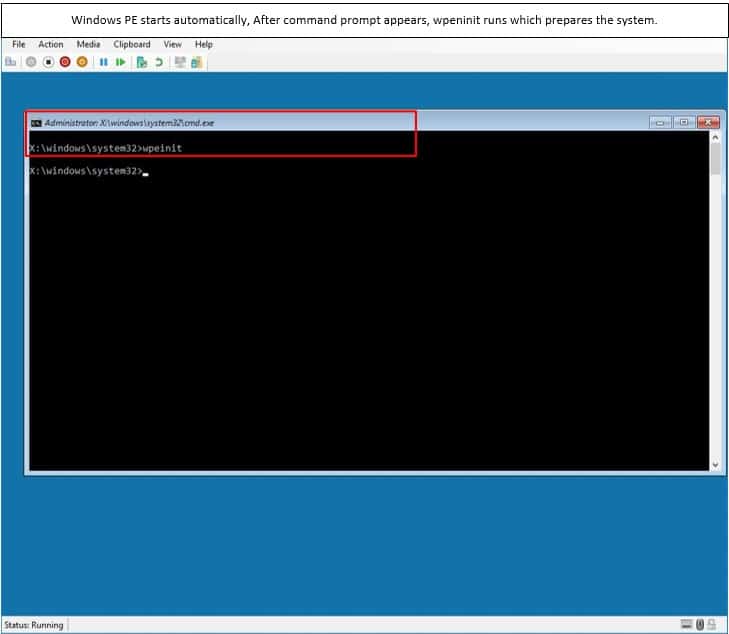The width and height of the screenshot is (729, 634).
Task: Click the last toolbar icon after Enhanced Session
Action: [x=197, y=62]
